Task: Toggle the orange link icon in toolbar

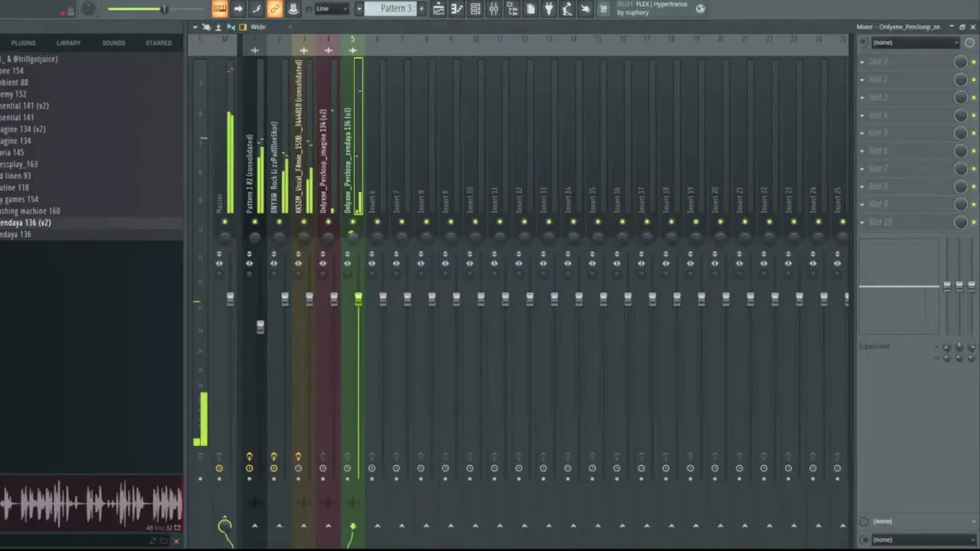Action: pos(275,8)
